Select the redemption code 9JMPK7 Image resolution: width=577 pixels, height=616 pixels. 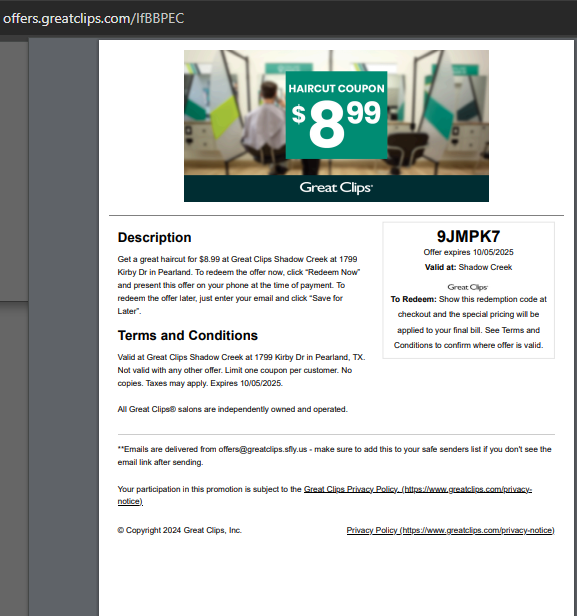point(468,236)
